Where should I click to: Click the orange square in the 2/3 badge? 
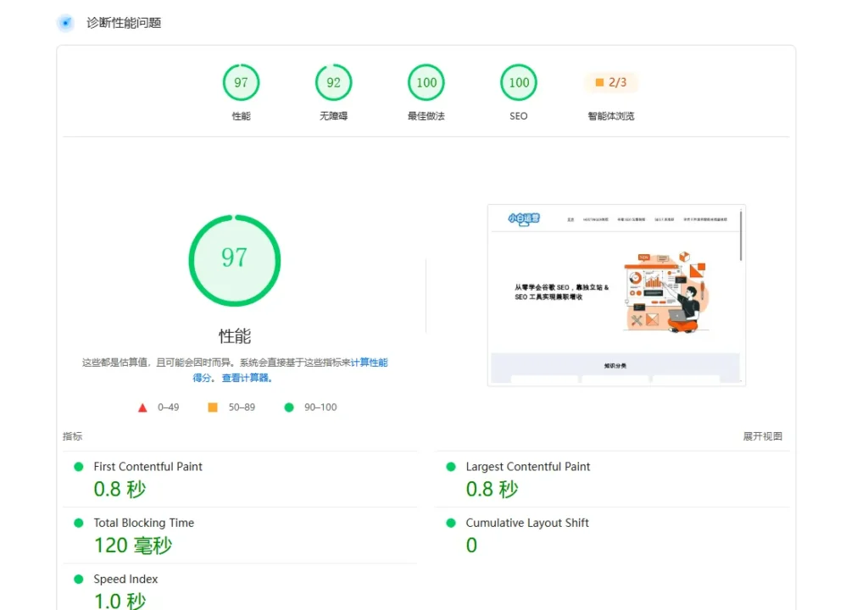point(599,82)
